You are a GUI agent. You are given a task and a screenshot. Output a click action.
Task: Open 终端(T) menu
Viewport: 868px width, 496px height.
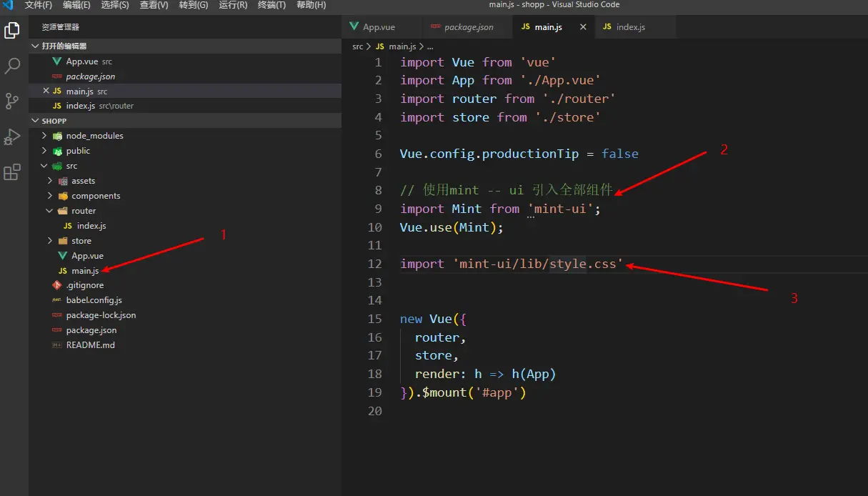[x=271, y=5]
